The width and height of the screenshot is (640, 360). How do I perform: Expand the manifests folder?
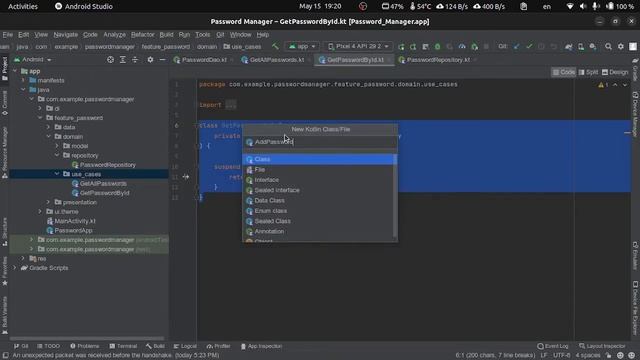[23, 80]
